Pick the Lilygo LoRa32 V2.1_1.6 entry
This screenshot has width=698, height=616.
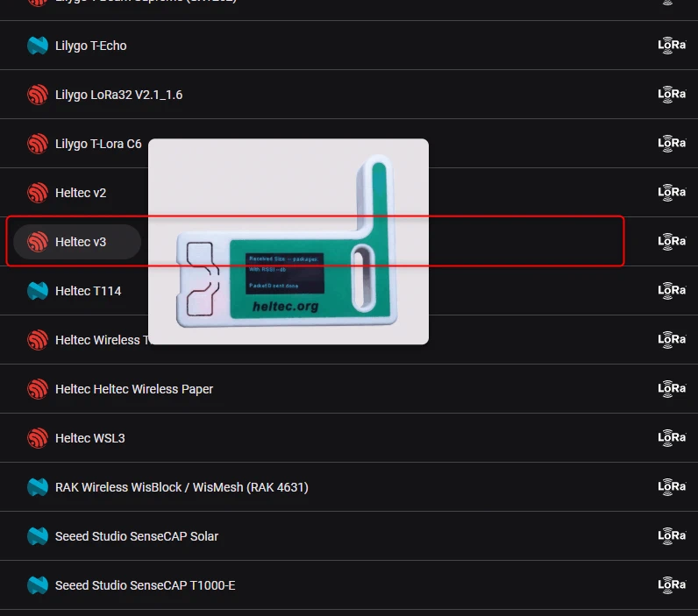coord(349,95)
